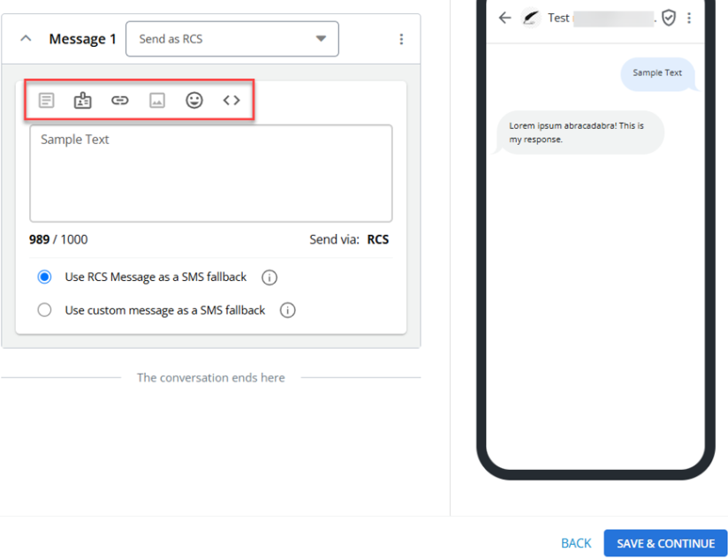Click the back arrow in phone preview
The height and width of the screenshot is (560, 728).
504,18
